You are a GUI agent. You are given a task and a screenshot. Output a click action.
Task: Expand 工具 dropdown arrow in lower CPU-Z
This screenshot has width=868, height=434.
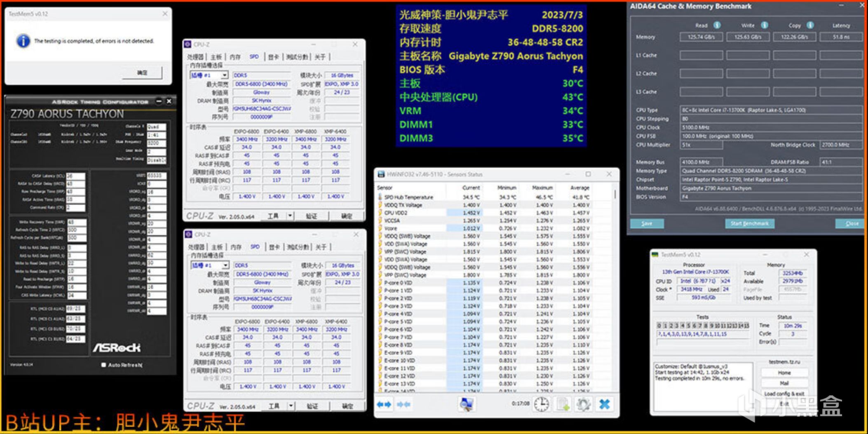(291, 406)
